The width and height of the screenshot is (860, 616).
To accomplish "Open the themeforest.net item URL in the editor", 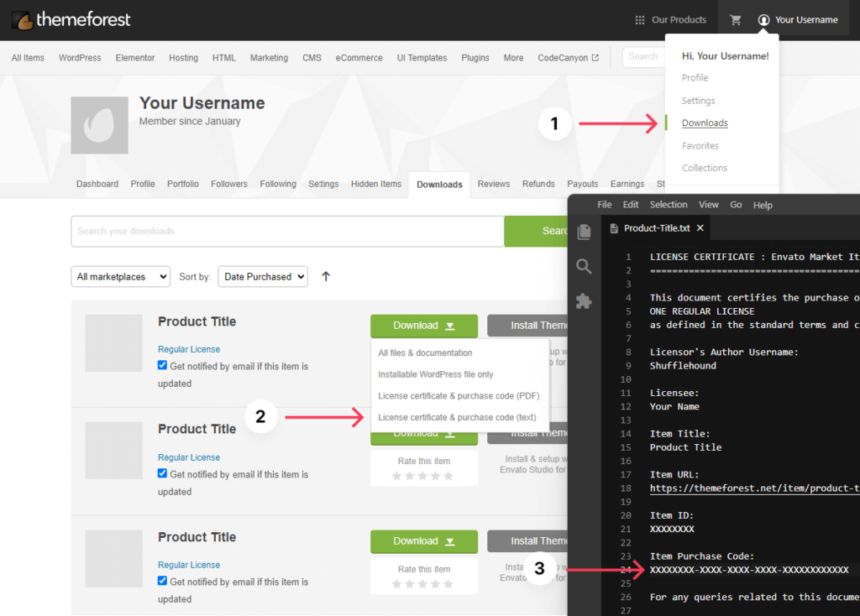I will [755, 488].
